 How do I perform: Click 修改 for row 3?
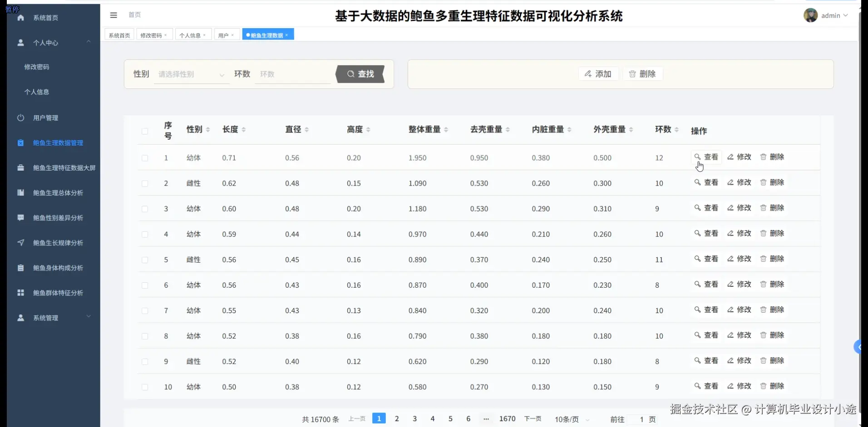[739, 208]
